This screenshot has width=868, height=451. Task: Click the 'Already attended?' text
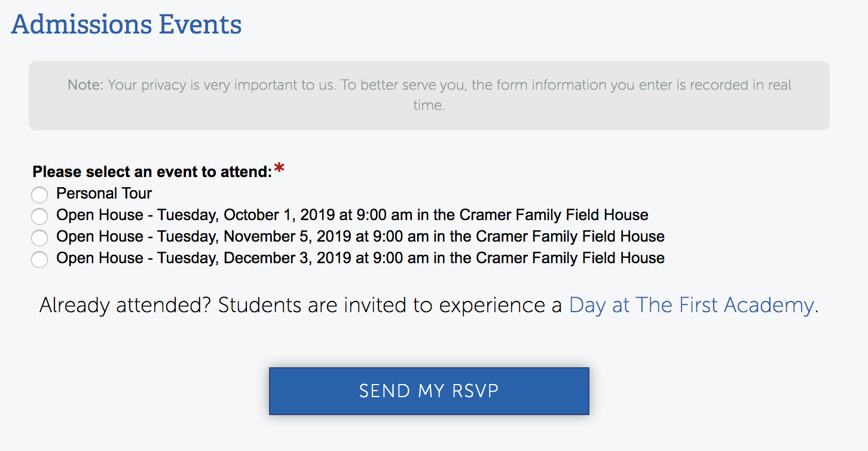(126, 306)
